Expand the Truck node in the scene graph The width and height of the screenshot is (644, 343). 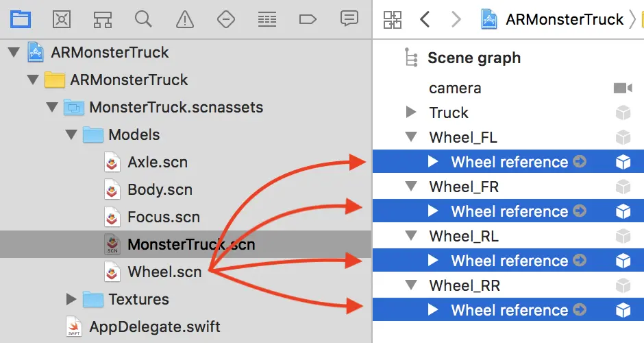coord(411,113)
